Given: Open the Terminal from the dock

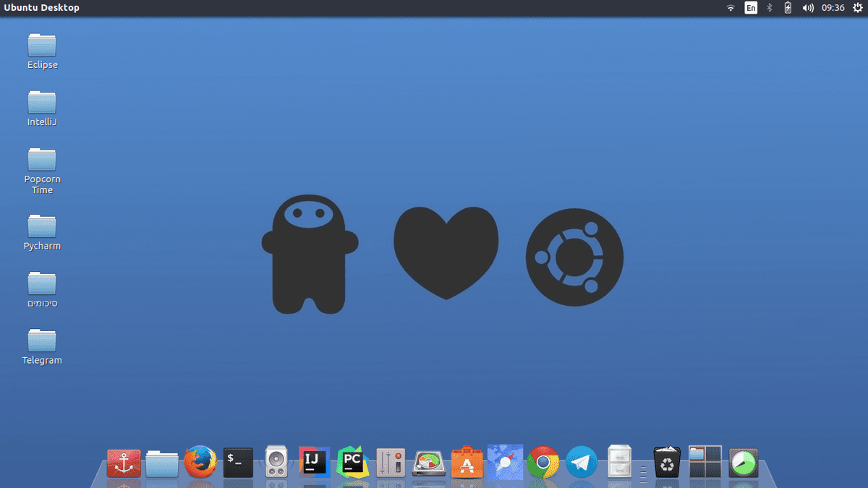Looking at the screenshot, I should pos(239,463).
